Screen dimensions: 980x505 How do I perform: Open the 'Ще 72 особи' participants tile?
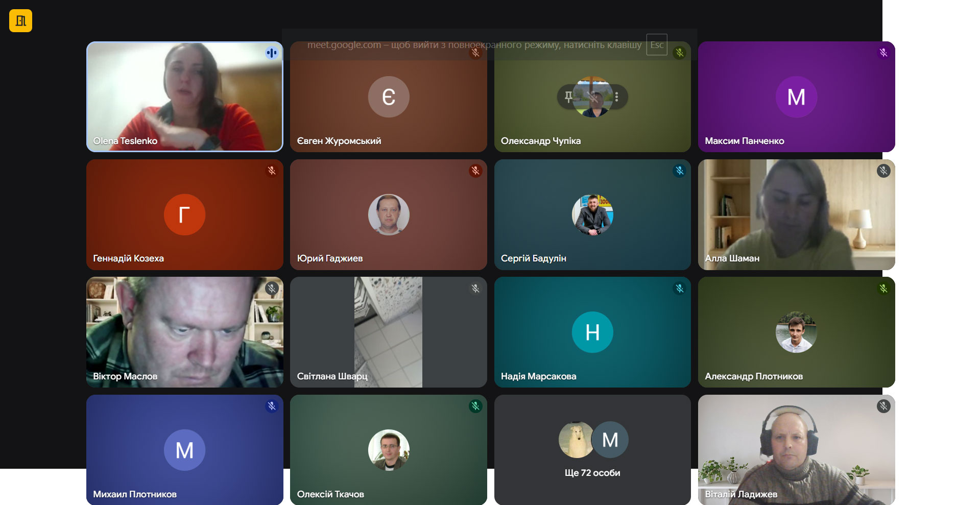[x=592, y=450]
